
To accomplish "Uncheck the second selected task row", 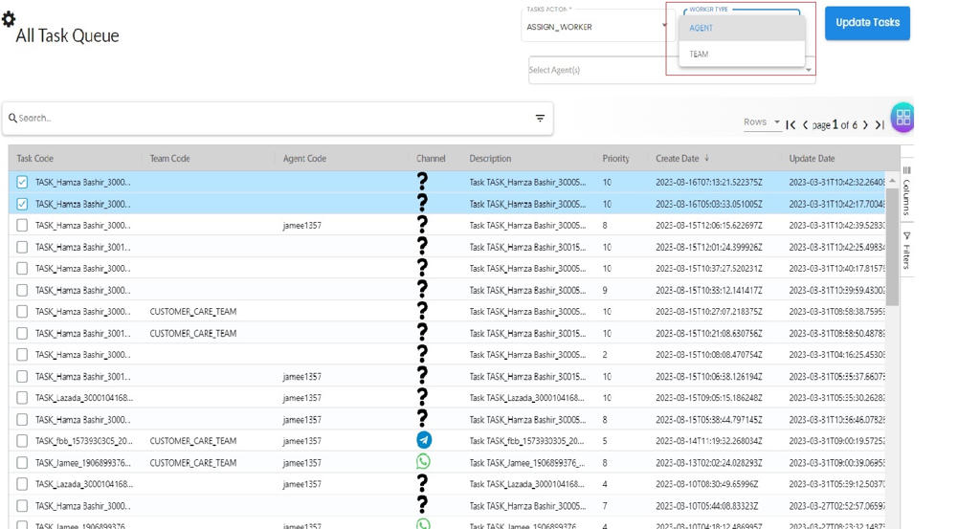I will pyautogui.click(x=22, y=204).
